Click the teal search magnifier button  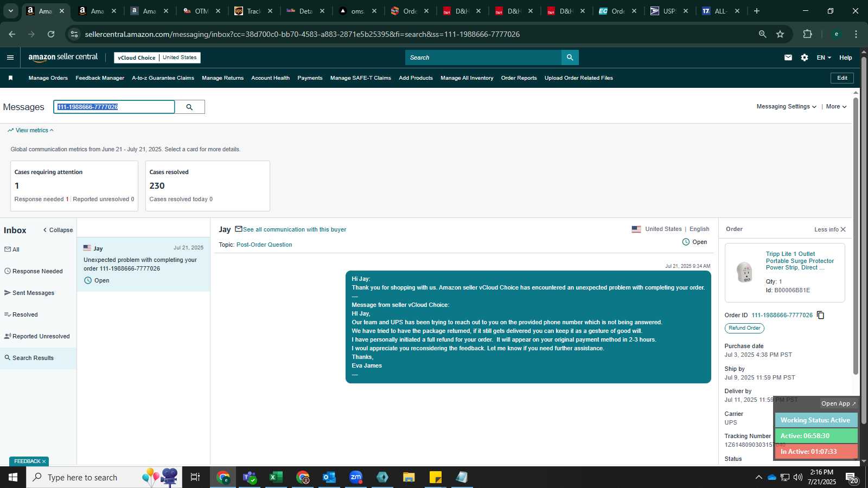tap(570, 57)
